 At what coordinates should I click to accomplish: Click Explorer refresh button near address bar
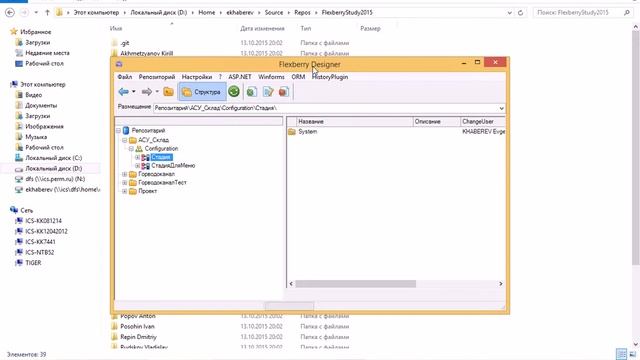tap(520, 13)
